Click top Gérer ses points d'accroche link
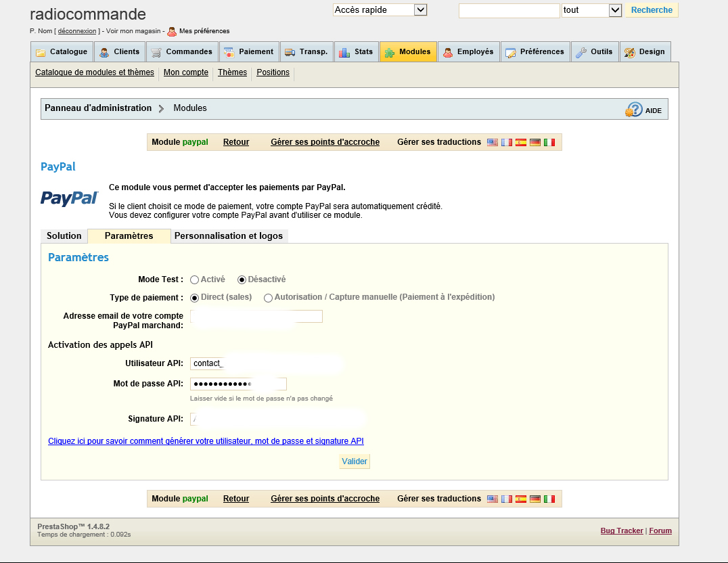This screenshot has height=563, width=728. (x=325, y=142)
